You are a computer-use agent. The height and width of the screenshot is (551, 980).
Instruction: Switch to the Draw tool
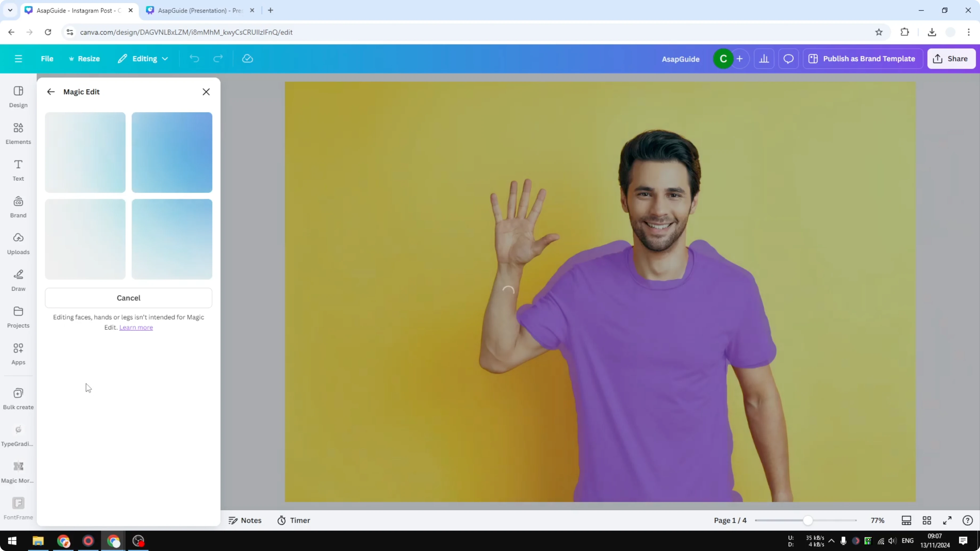[18, 280]
